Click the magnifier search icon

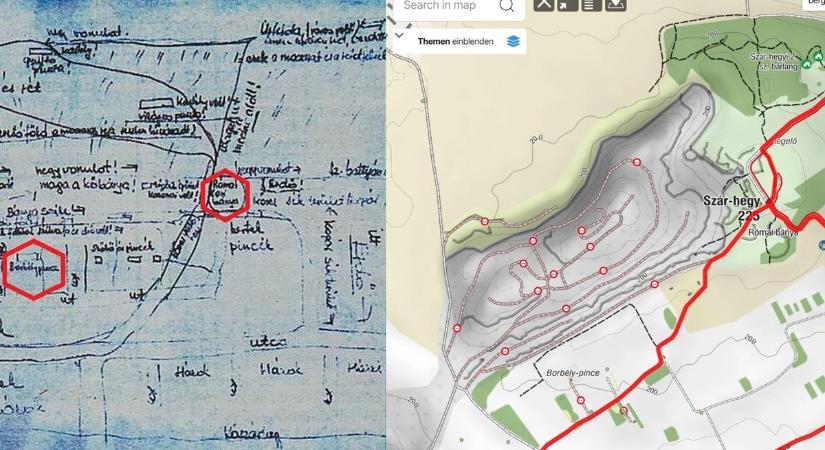[507, 6]
